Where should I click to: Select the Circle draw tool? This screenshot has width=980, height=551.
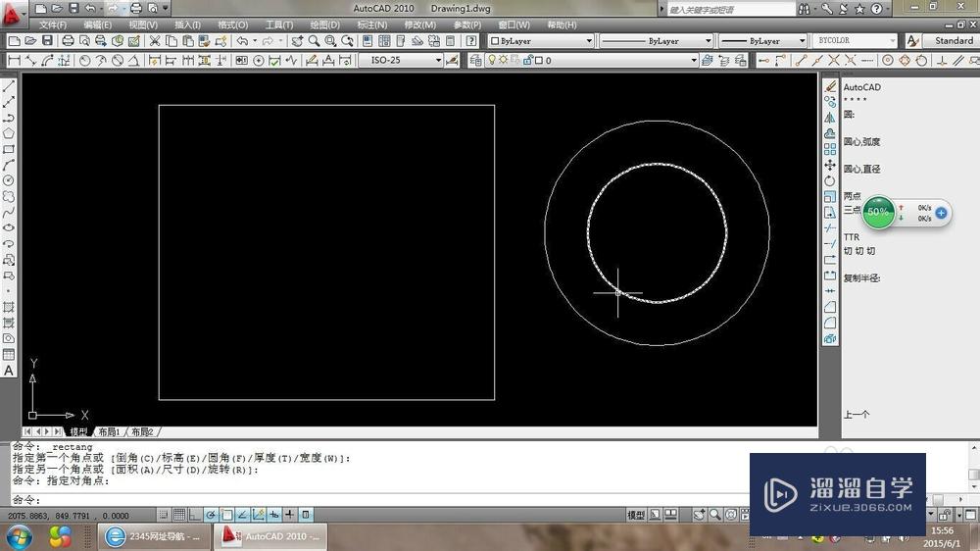click(9, 180)
